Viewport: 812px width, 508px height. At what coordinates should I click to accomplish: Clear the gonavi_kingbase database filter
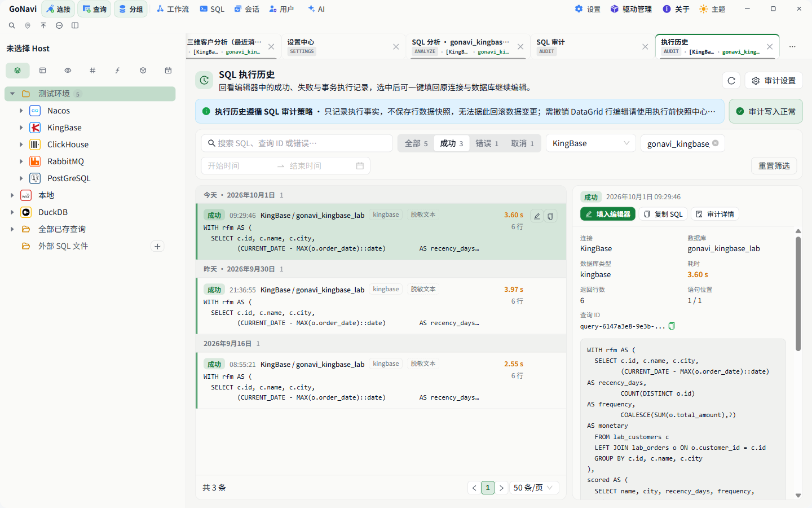click(x=716, y=143)
